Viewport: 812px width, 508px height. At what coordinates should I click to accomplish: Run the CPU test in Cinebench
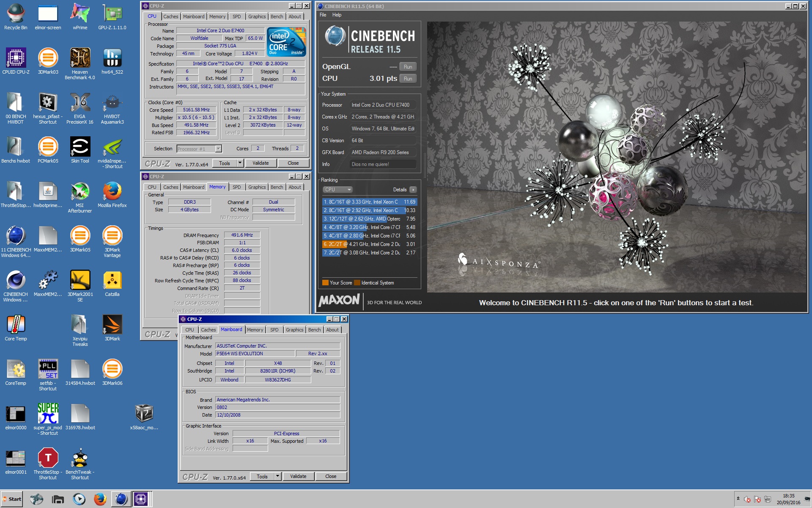(408, 79)
